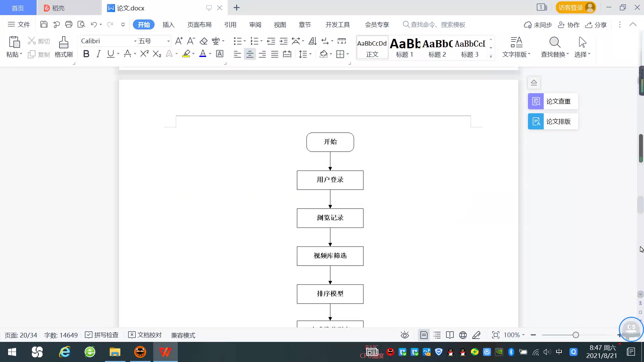Toggle spell check (拼写检查) in status bar
This screenshot has width=644, height=362.
pos(102,335)
